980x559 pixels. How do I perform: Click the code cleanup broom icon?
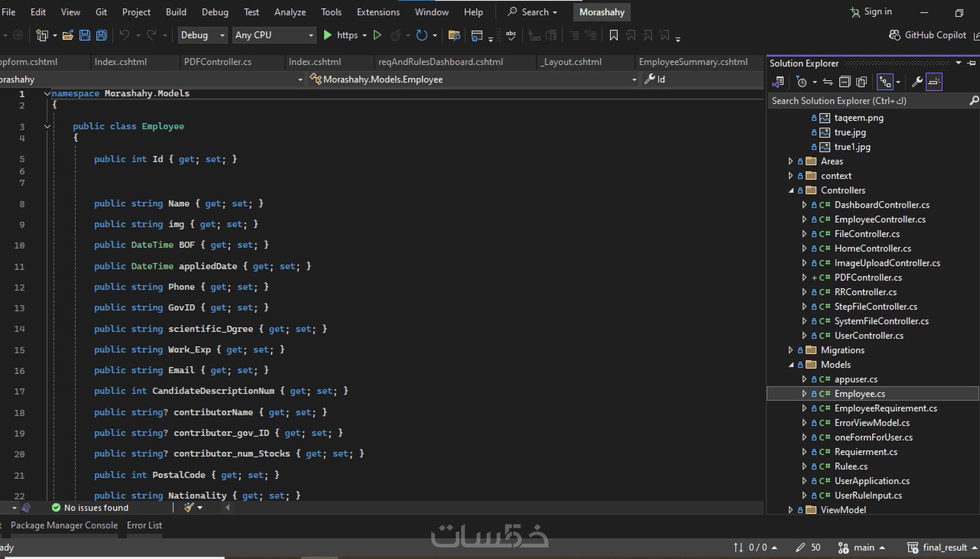click(x=189, y=508)
